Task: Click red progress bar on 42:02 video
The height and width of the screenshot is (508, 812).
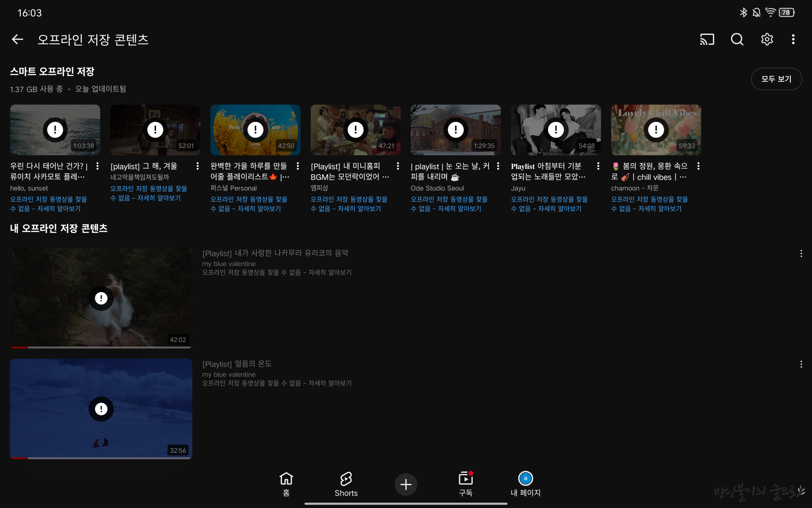Action: tap(19, 347)
